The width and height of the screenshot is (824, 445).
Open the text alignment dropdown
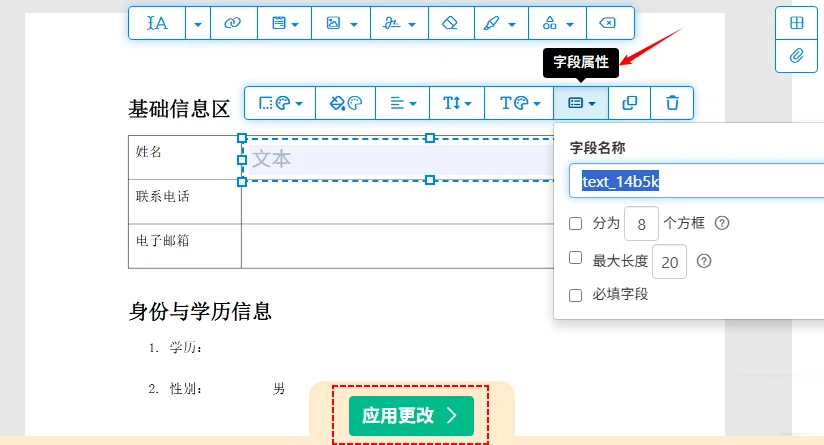(403, 103)
